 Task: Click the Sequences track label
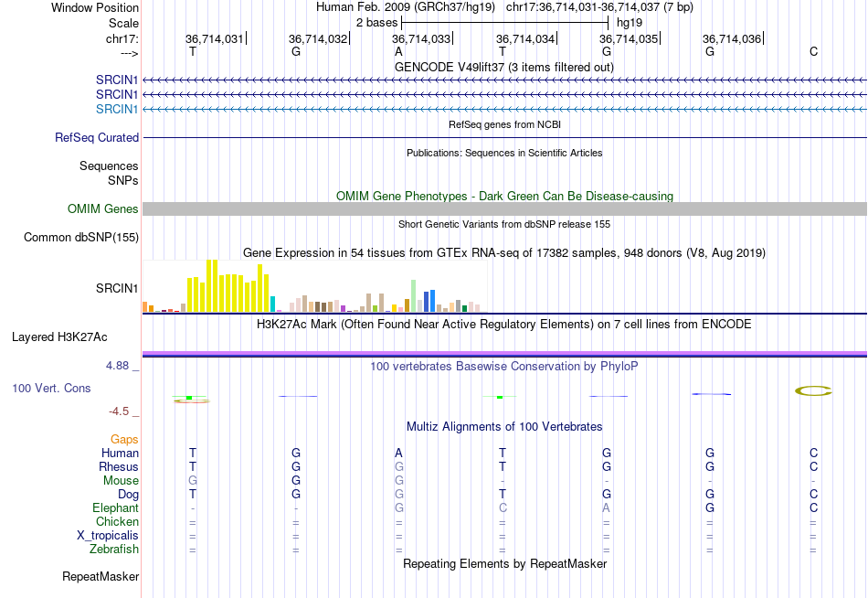pyautogui.click(x=109, y=166)
